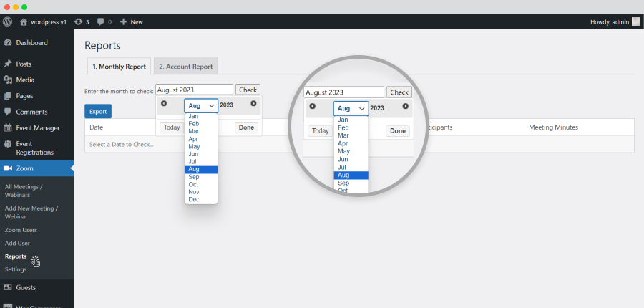Screen dimensions: 644x308
Task: Open the Reports submenu item under Zoom
Action: pos(16,256)
